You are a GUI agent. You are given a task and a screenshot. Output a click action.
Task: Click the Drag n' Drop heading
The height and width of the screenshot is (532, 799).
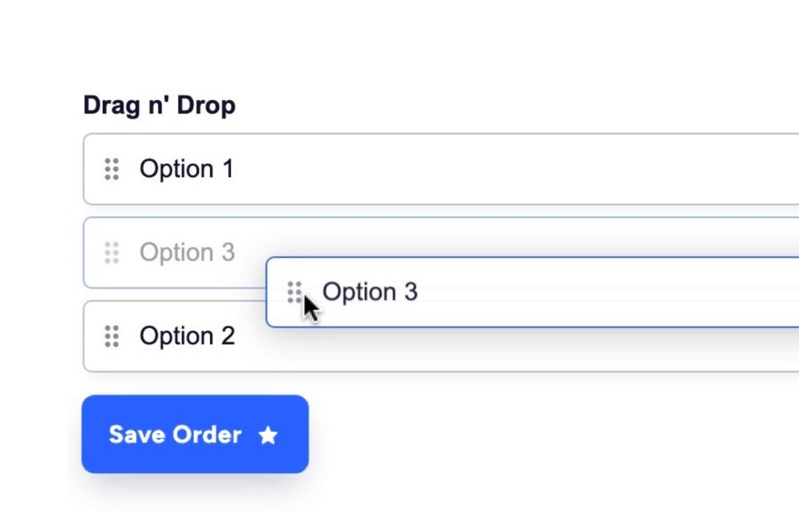coord(160,104)
